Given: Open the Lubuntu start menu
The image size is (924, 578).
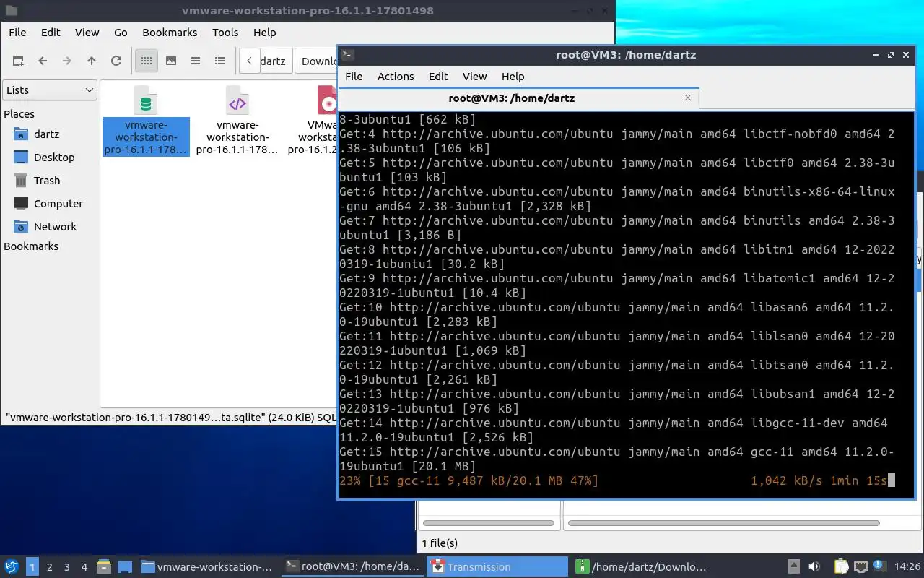Looking at the screenshot, I should (12, 567).
